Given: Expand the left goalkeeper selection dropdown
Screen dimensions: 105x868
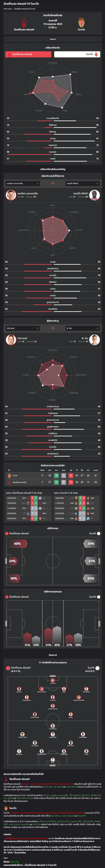Looking at the screenshot, I should [x=23, y=328].
